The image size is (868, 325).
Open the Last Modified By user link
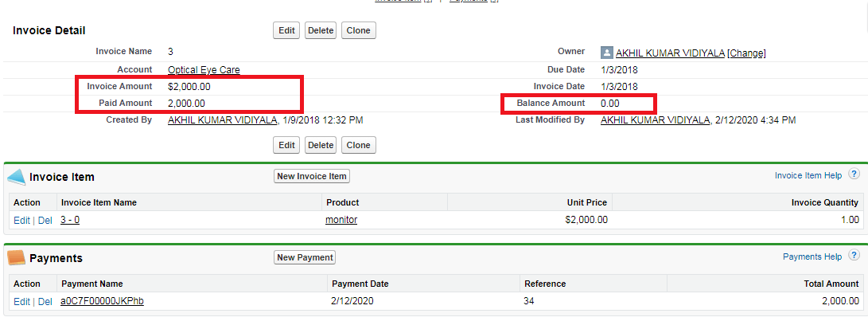[656, 119]
